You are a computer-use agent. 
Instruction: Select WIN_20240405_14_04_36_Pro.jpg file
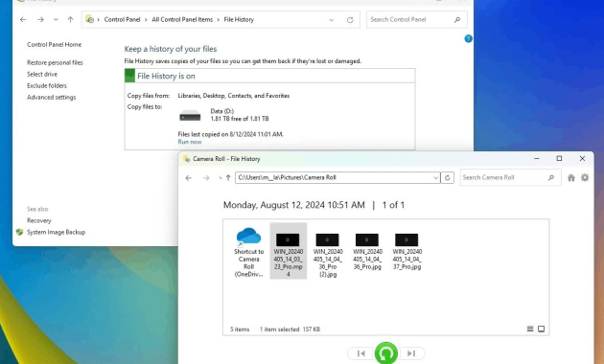[367, 251]
